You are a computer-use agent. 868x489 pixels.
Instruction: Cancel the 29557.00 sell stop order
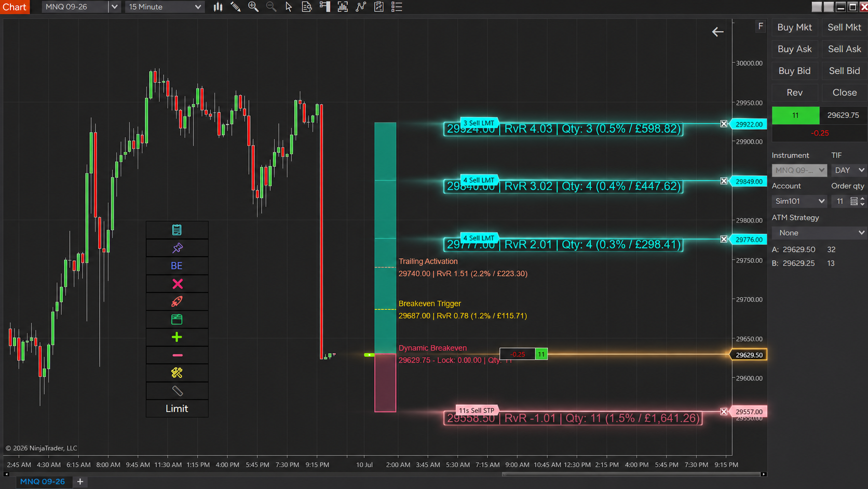tap(724, 412)
